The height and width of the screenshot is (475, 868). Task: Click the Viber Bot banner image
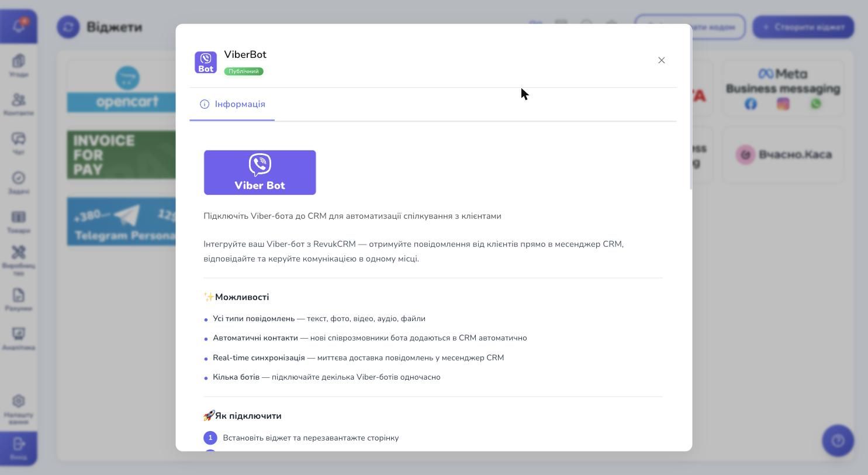click(260, 173)
